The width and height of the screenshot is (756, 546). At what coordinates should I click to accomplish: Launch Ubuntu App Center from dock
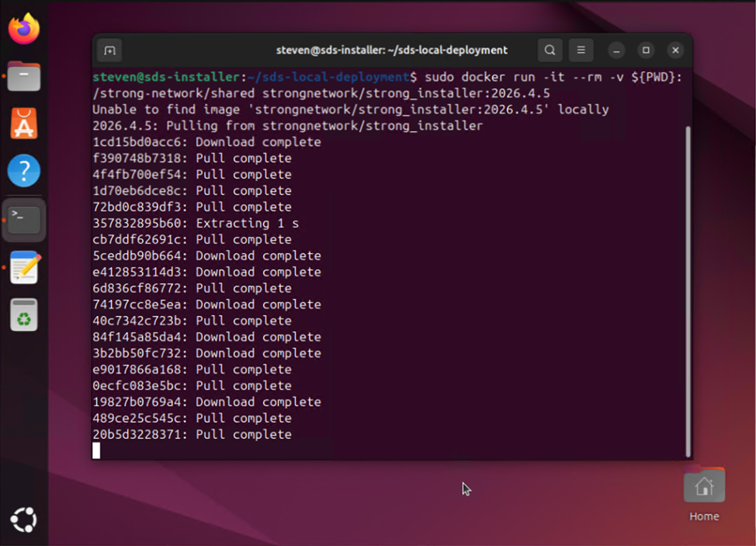coord(23,123)
